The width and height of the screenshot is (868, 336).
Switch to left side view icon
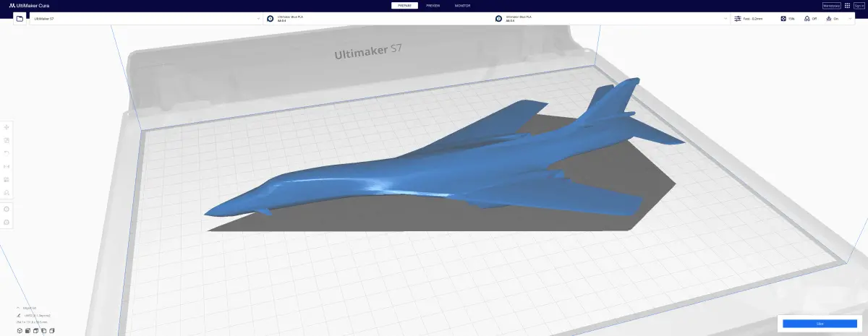coord(43,331)
